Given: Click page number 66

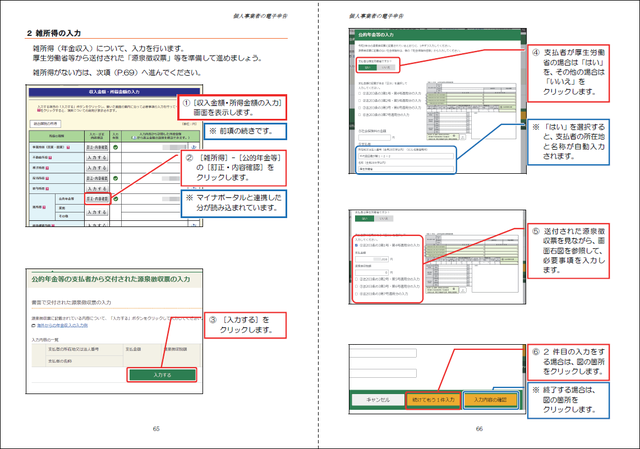Looking at the screenshot, I should point(479,429).
